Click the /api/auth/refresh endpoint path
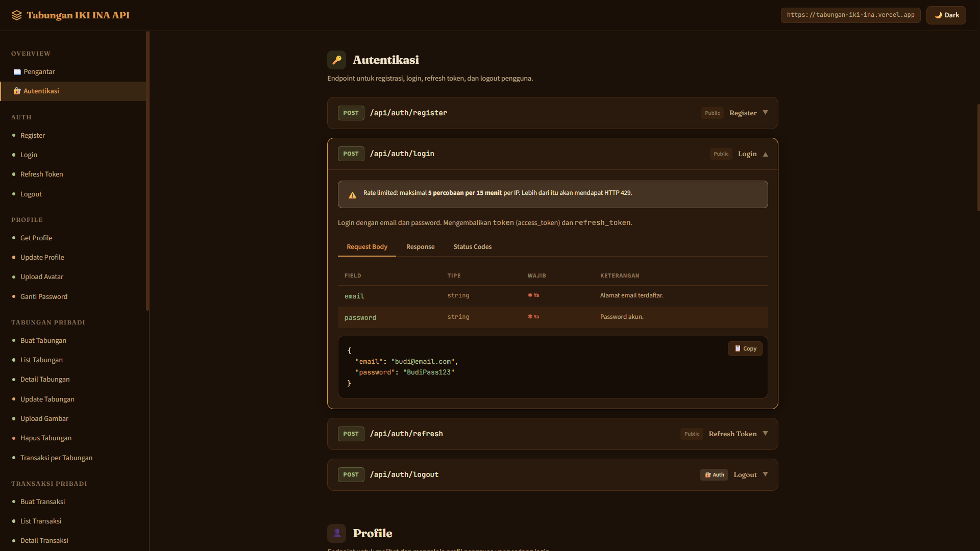Viewport: 980px width, 551px height. coord(406,434)
